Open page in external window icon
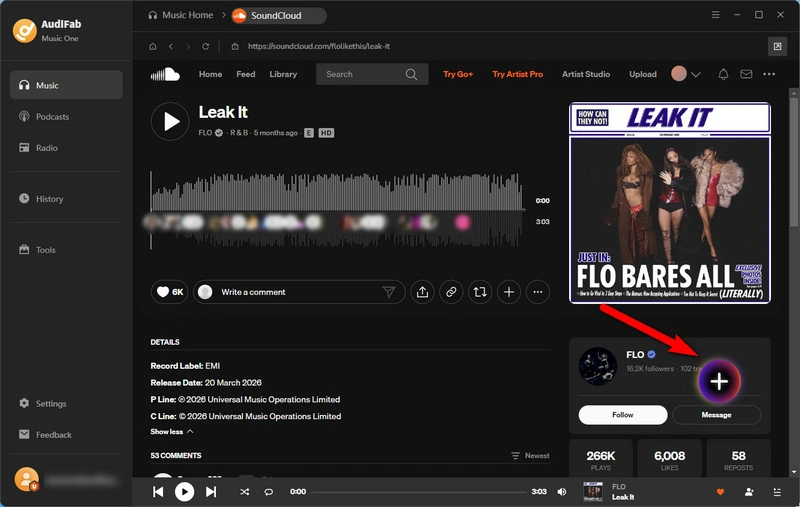The image size is (800, 507). point(777,46)
